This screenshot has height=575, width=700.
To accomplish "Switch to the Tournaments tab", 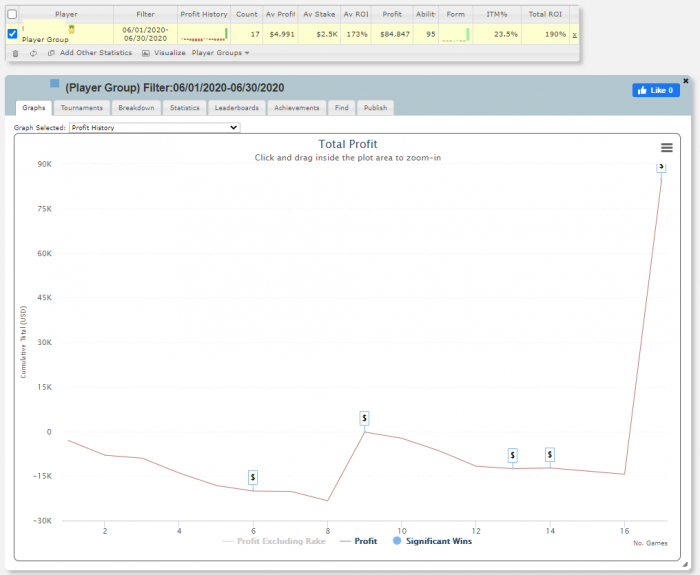I will click(x=81, y=107).
